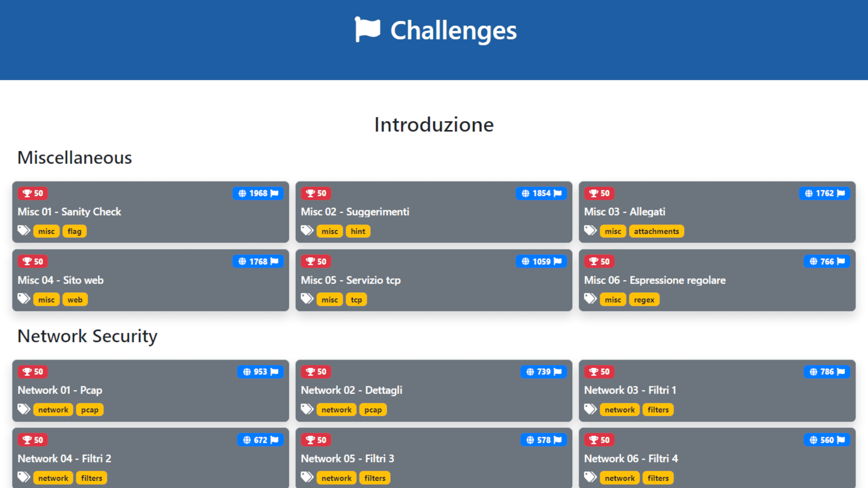Screen dimensions: 868x488
Task: Open the Misc 05 - Servizio tcp challenge
Action: click(350, 280)
